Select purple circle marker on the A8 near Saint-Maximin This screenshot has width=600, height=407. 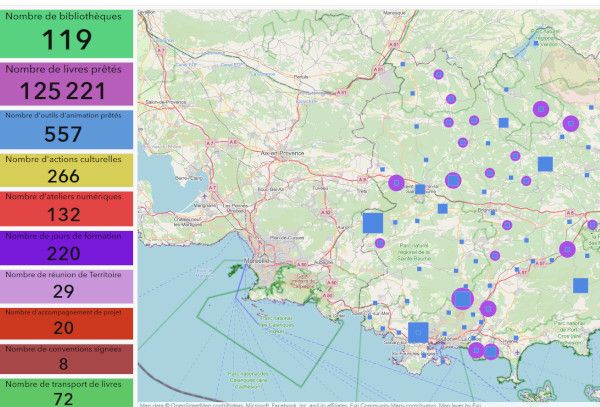click(396, 183)
